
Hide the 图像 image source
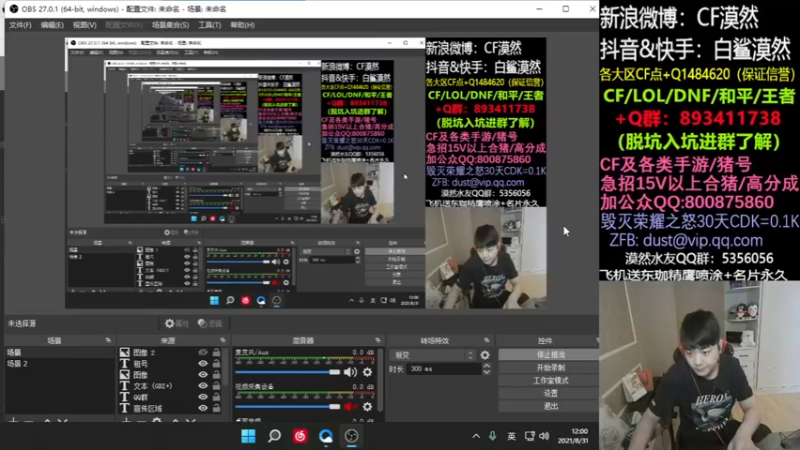point(203,375)
